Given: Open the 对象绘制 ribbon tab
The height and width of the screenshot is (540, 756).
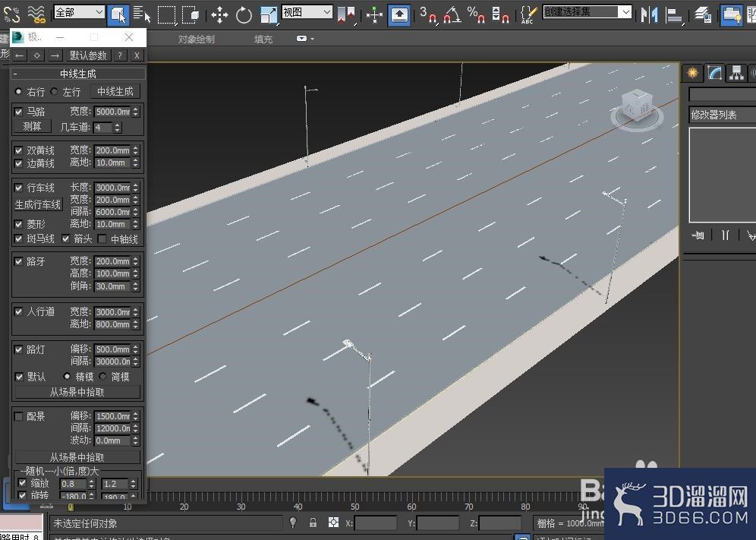Looking at the screenshot, I should [197, 39].
